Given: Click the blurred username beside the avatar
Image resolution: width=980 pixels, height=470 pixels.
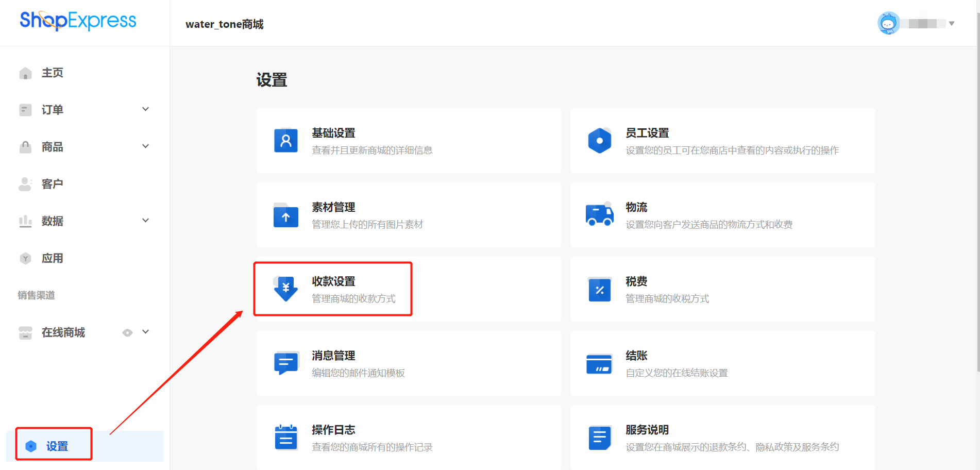Looking at the screenshot, I should pos(924,24).
